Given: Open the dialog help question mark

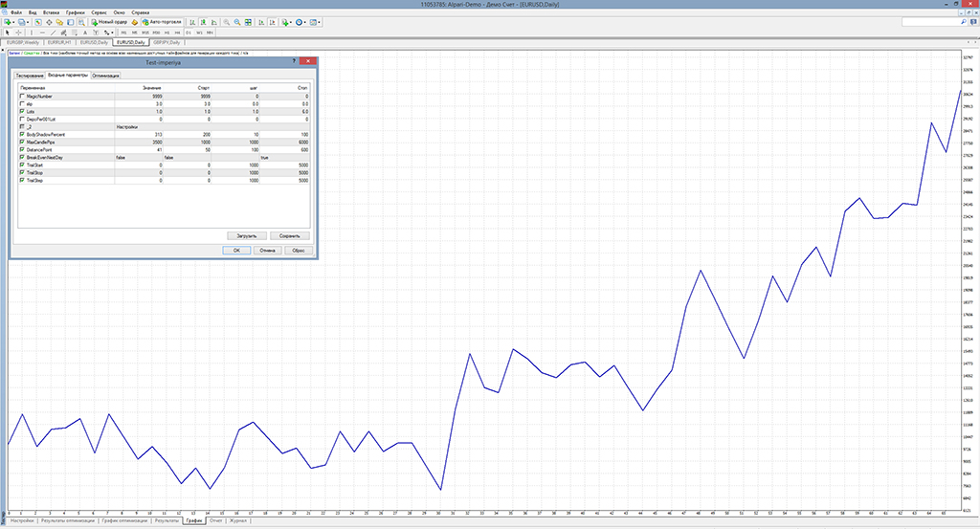Looking at the screenshot, I should pyautogui.click(x=295, y=61).
